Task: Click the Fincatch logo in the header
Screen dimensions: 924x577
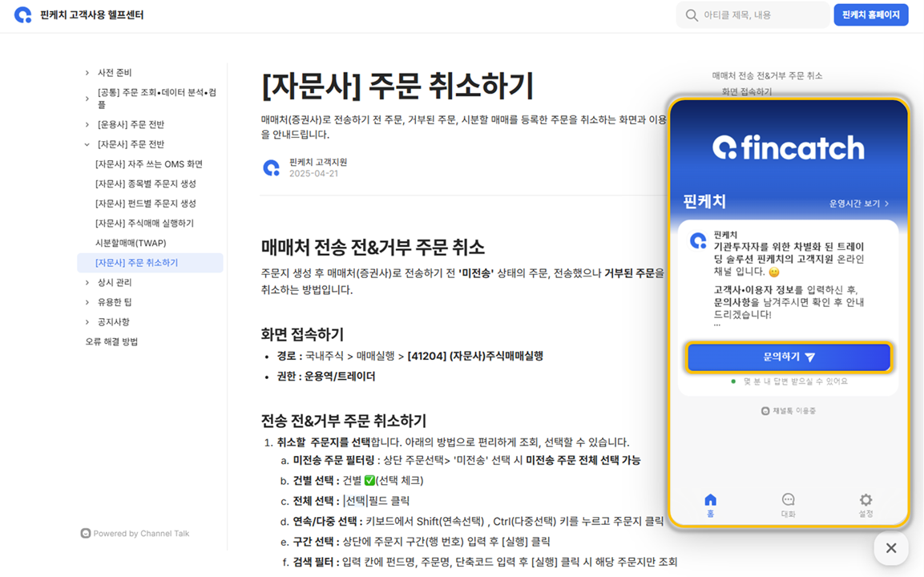Action: 23,15
